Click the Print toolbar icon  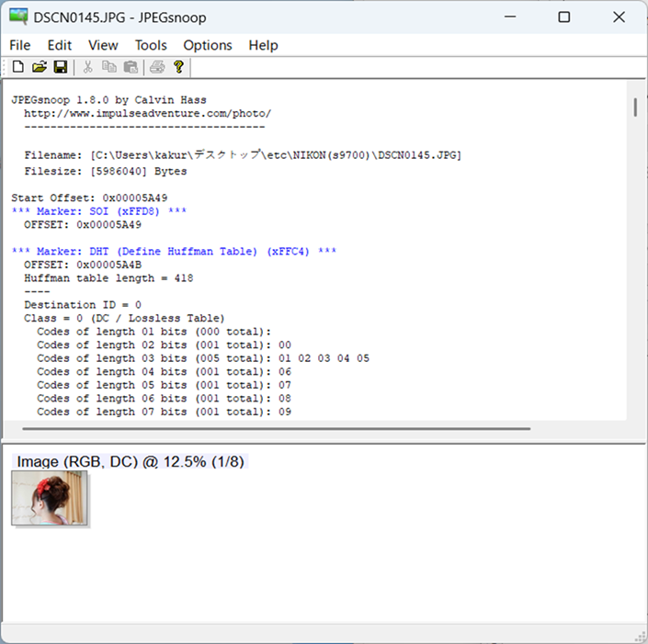(x=157, y=67)
